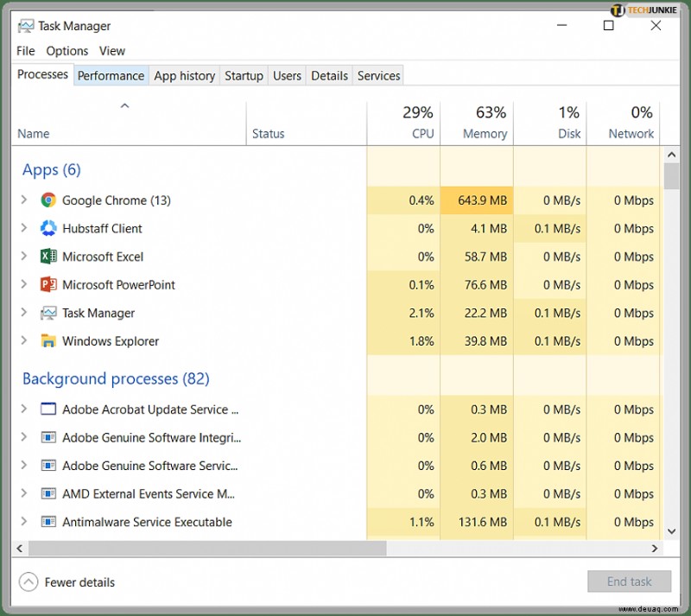The image size is (691, 616).
Task: Click the Background processes (82) heading
Action: pos(116,378)
